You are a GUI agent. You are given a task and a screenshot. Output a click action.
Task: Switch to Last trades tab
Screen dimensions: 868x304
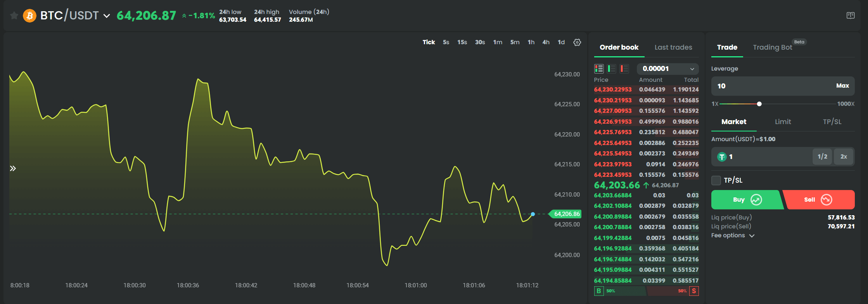pos(673,47)
